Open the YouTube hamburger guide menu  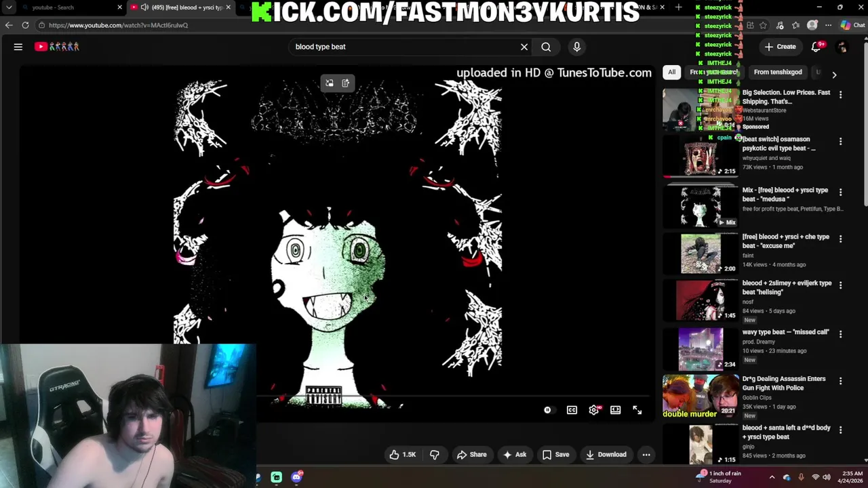coord(18,47)
